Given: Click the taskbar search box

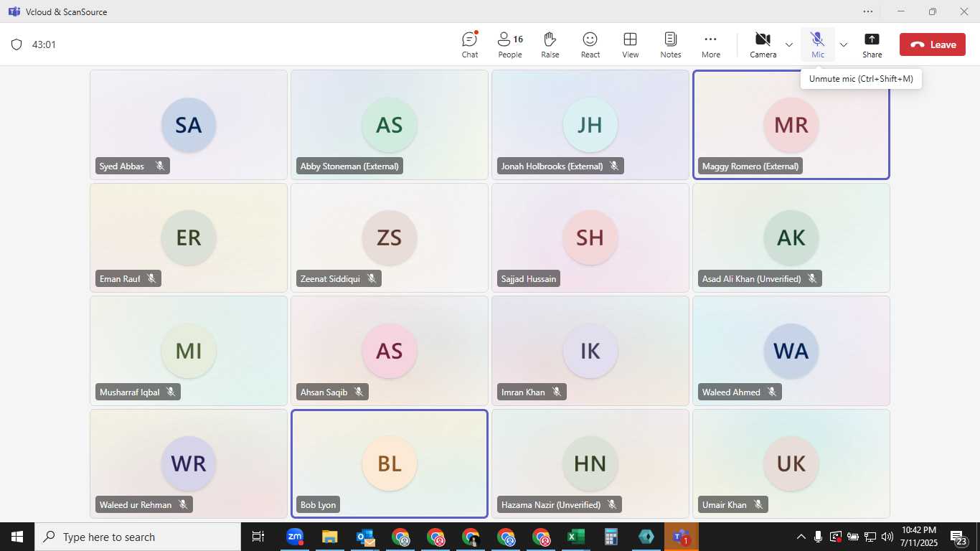Looking at the screenshot, I should pos(137,537).
